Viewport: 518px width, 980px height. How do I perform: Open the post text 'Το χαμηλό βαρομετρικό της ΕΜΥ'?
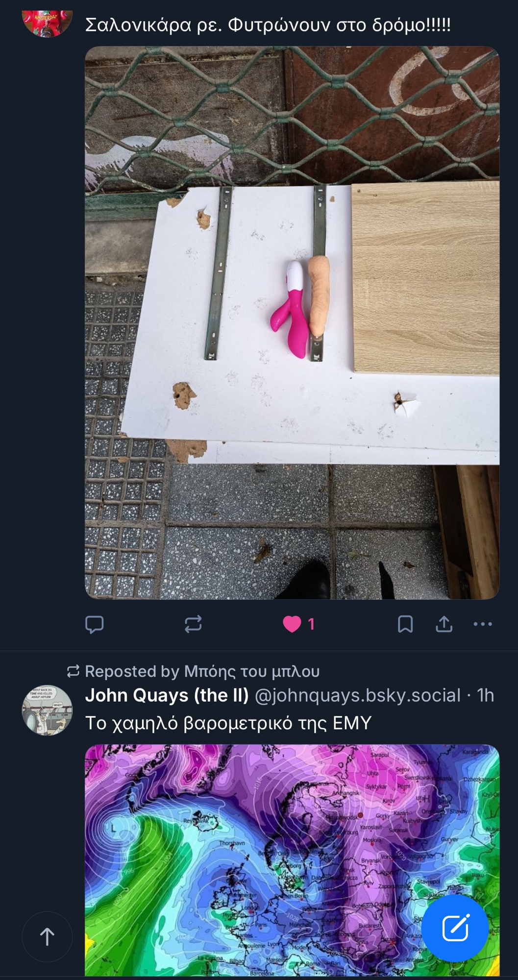tap(228, 723)
